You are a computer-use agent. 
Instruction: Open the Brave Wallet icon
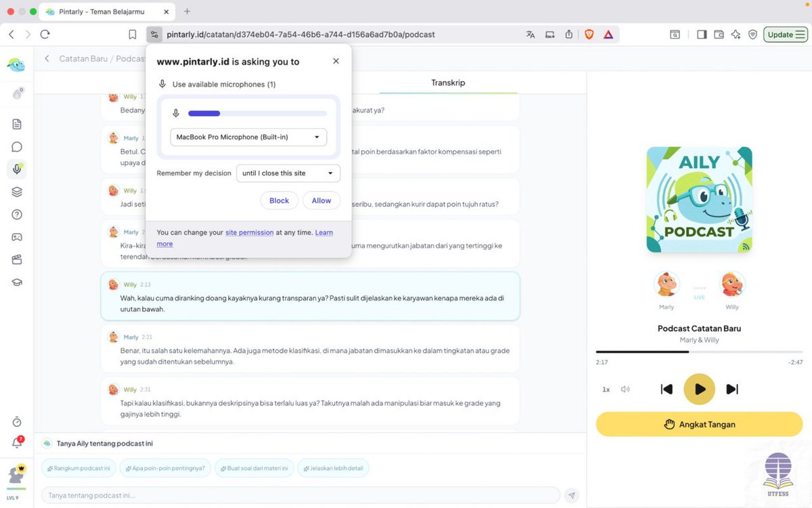coord(719,34)
